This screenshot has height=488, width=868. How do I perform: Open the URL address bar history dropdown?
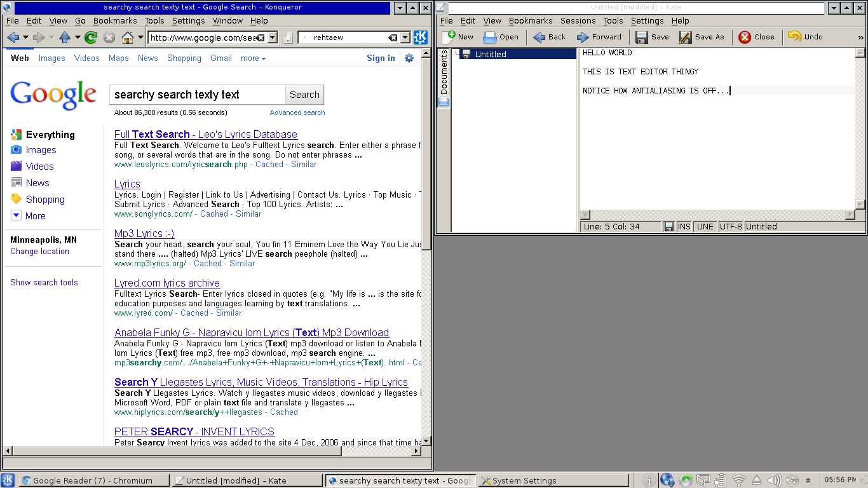tap(273, 37)
